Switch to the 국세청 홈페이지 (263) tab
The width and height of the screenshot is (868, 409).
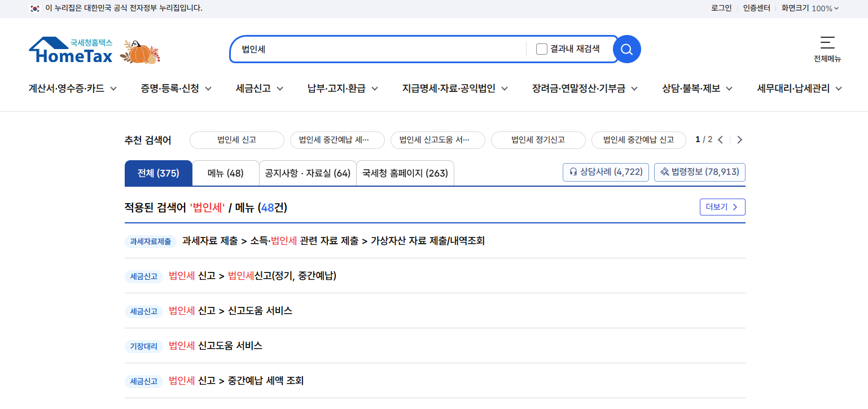[x=405, y=173]
